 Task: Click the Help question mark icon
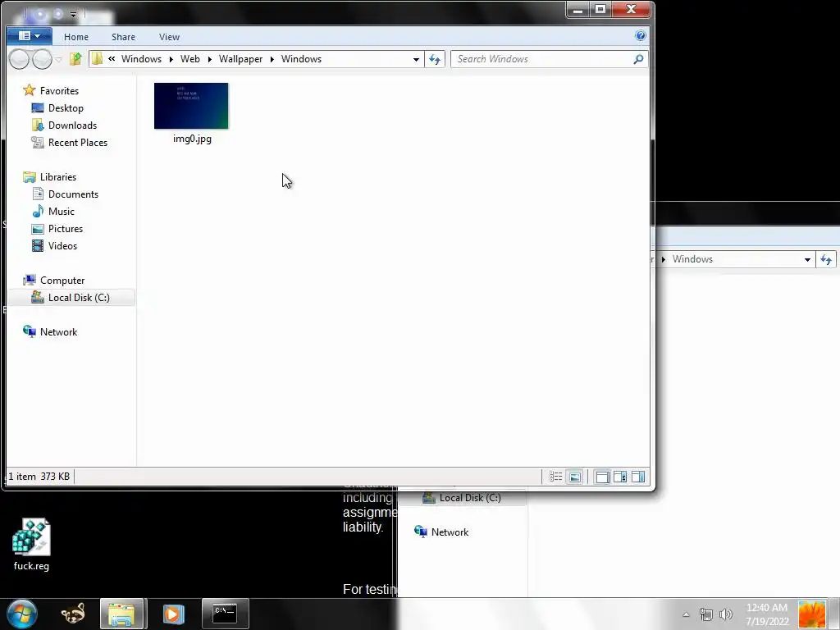tap(640, 36)
